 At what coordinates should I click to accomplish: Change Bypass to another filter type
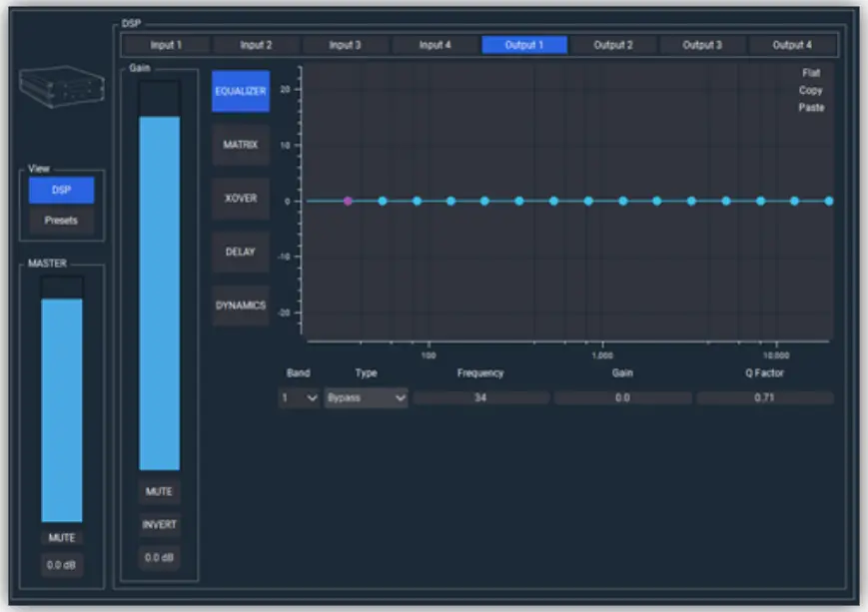tap(366, 397)
